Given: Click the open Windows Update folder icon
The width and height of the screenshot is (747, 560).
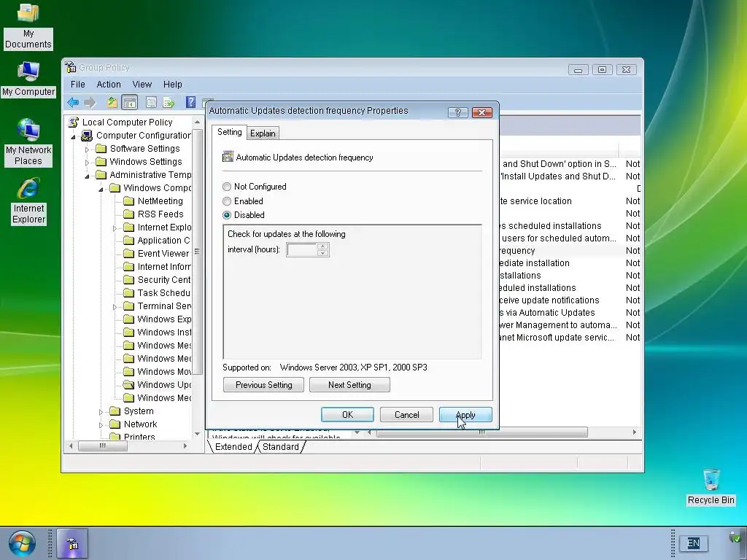Looking at the screenshot, I should [x=128, y=385].
